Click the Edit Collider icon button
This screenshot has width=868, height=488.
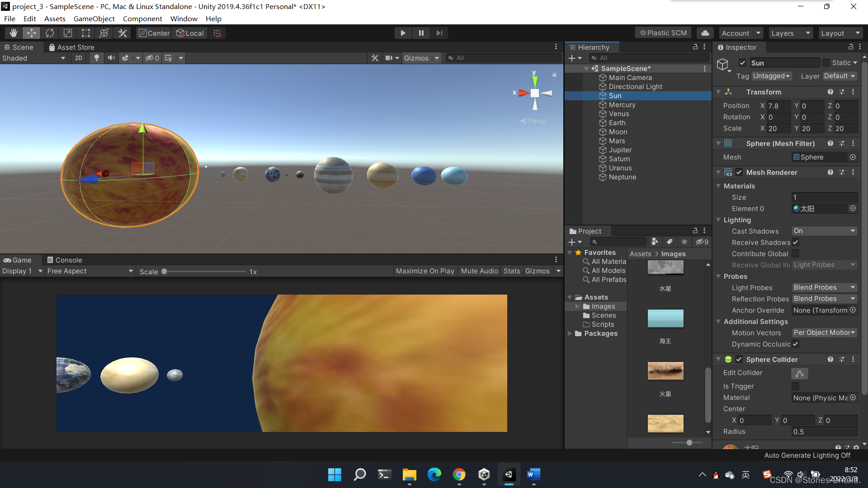pyautogui.click(x=799, y=373)
